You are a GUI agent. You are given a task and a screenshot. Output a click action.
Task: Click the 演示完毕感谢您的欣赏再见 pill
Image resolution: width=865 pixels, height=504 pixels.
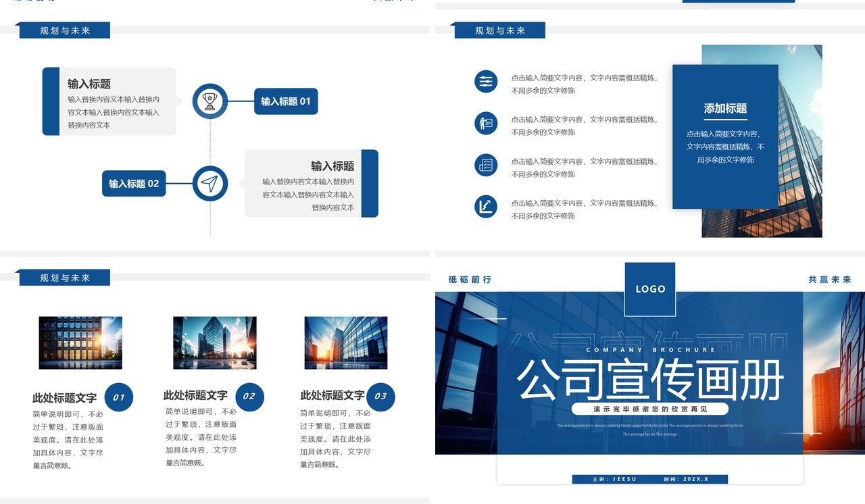(650, 409)
